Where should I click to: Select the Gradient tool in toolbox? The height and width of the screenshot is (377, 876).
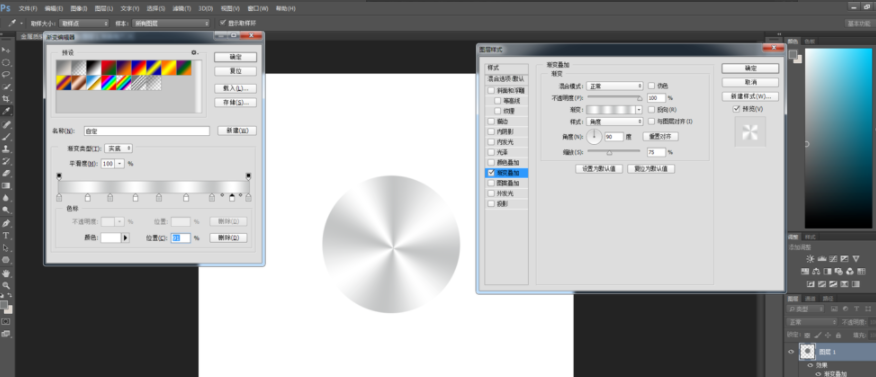click(x=7, y=185)
